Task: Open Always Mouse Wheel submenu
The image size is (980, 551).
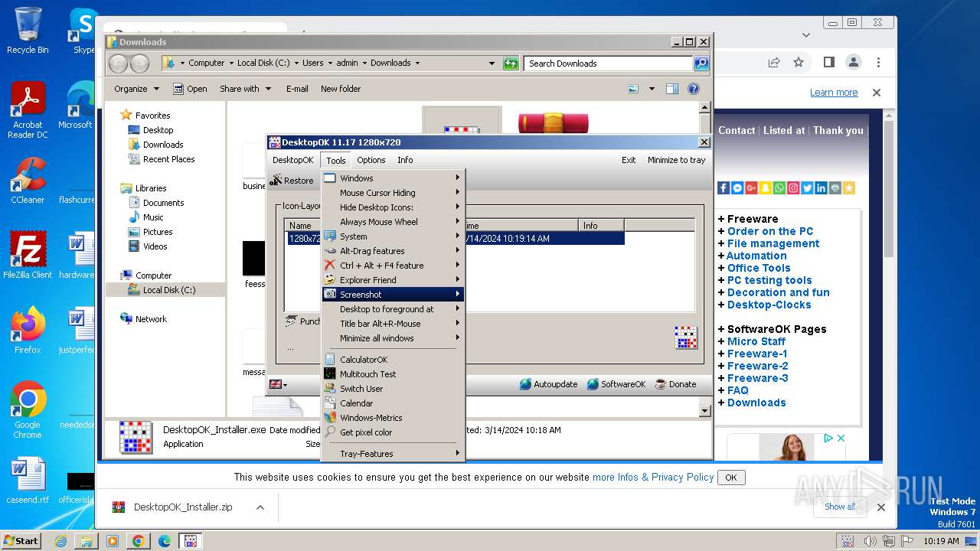Action: (393, 222)
